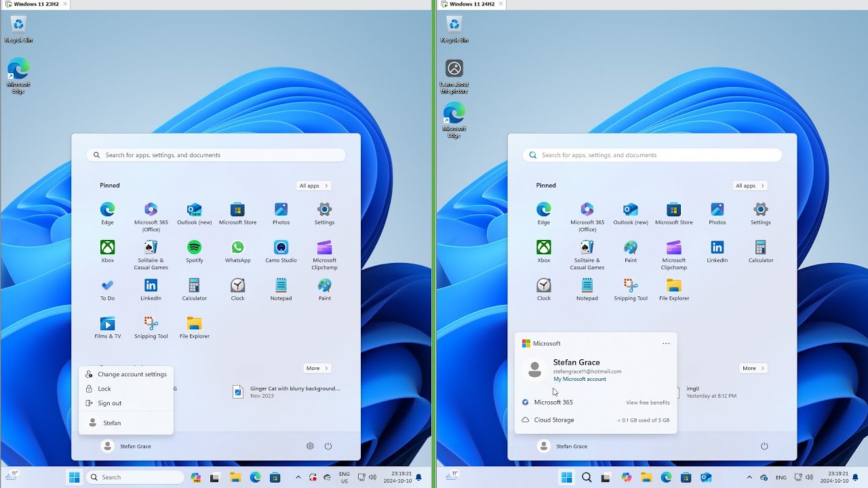Image resolution: width=868 pixels, height=488 pixels.
Task: Open Clock in the 24H2 Start menu
Action: click(x=544, y=289)
